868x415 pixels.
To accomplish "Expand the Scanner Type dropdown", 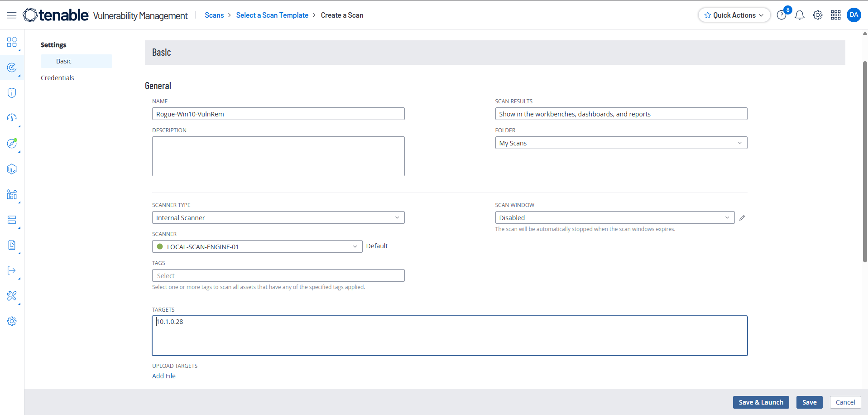I will tap(278, 218).
